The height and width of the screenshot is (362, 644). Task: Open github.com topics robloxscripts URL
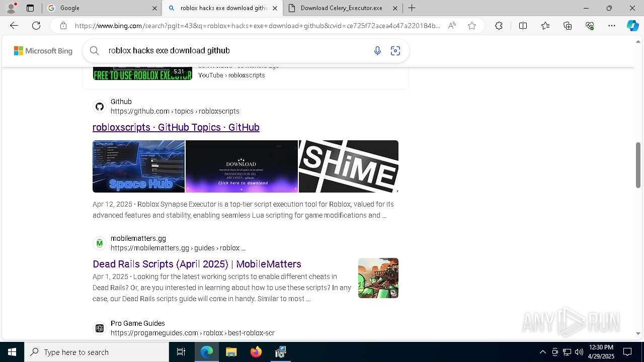point(175,111)
